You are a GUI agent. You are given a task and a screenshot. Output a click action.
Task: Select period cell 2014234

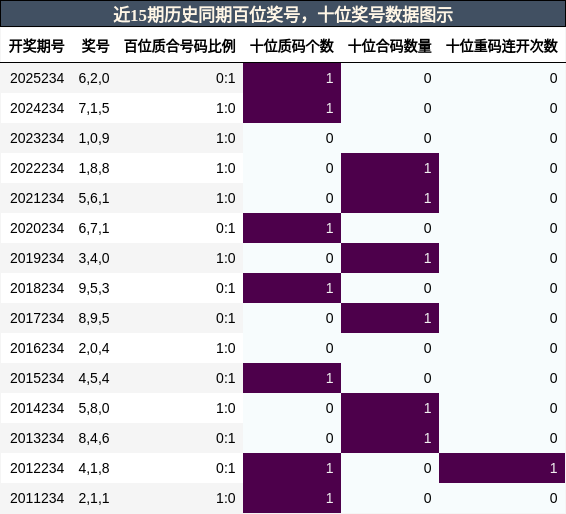tap(37, 408)
